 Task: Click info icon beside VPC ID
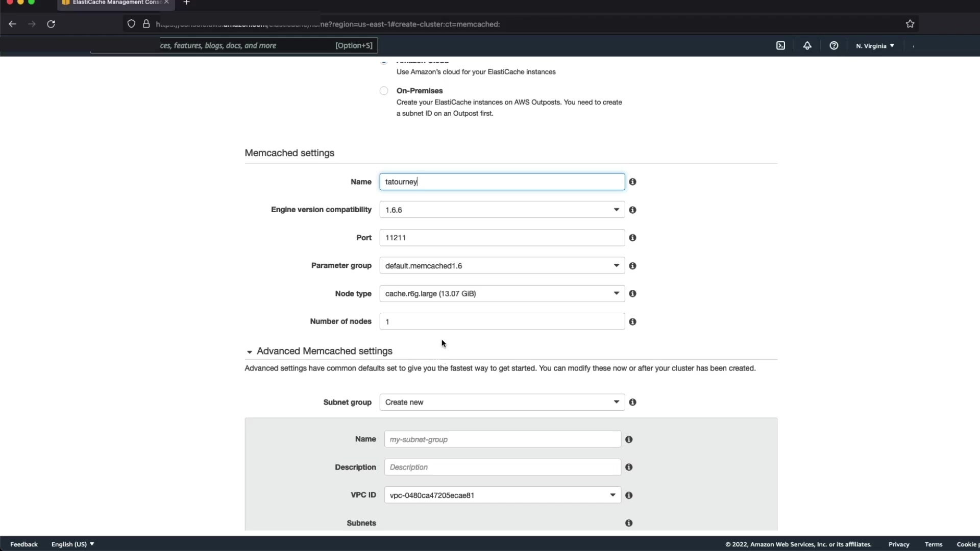(x=629, y=495)
